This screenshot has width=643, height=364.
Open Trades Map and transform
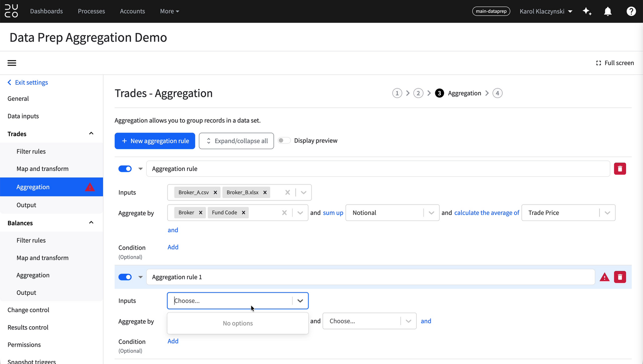point(43,169)
